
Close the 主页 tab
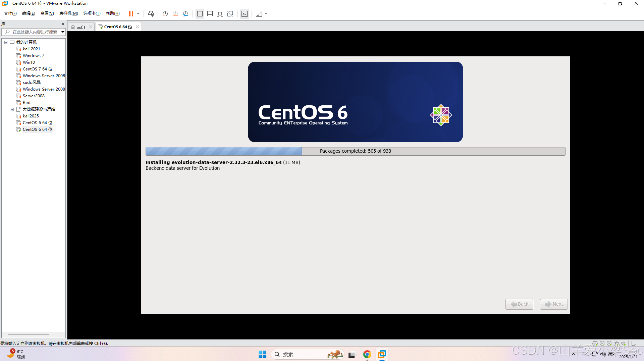[x=91, y=27]
